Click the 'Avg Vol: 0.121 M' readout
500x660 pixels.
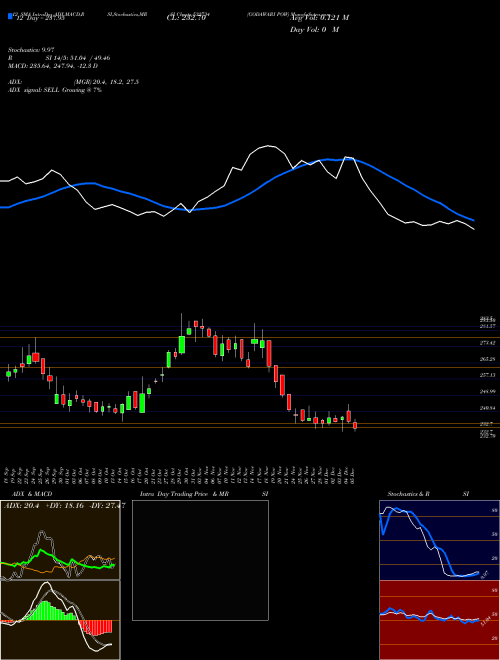319,18
